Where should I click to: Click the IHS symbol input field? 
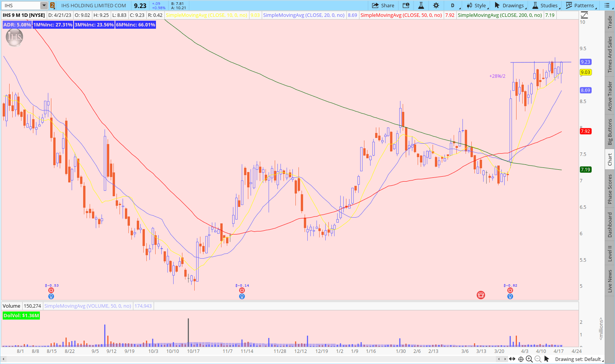(x=21, y=5)
